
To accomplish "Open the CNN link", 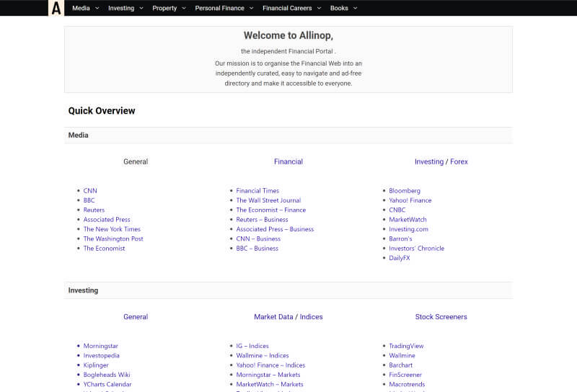I will [x=90, y=190].
